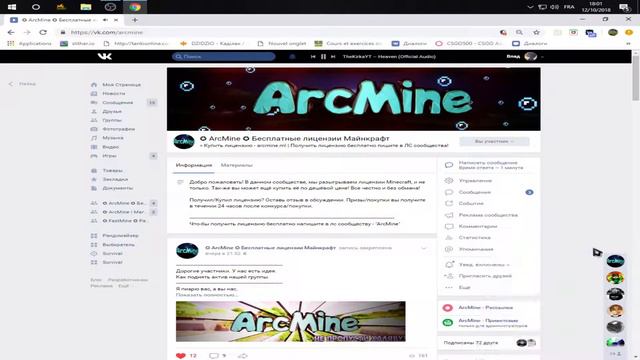Screen dimensions: 640x360
Task: Open Windows Start menu
Action: click(12, 7)
